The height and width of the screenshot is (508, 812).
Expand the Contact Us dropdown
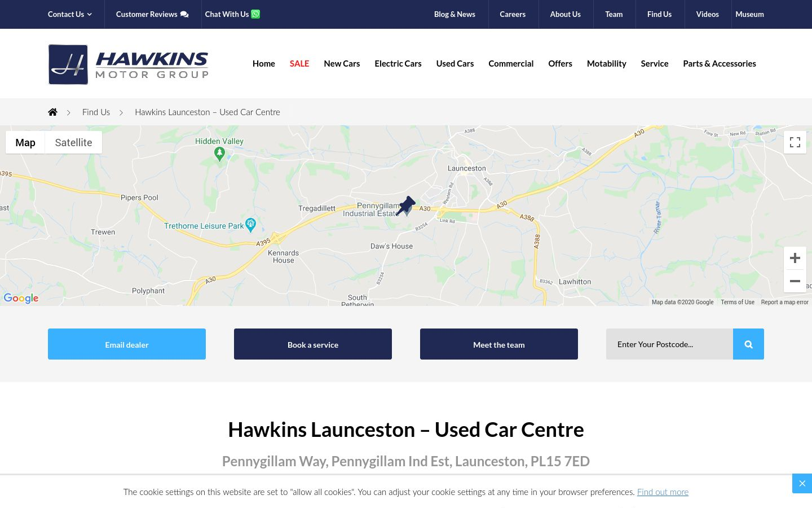70,14
